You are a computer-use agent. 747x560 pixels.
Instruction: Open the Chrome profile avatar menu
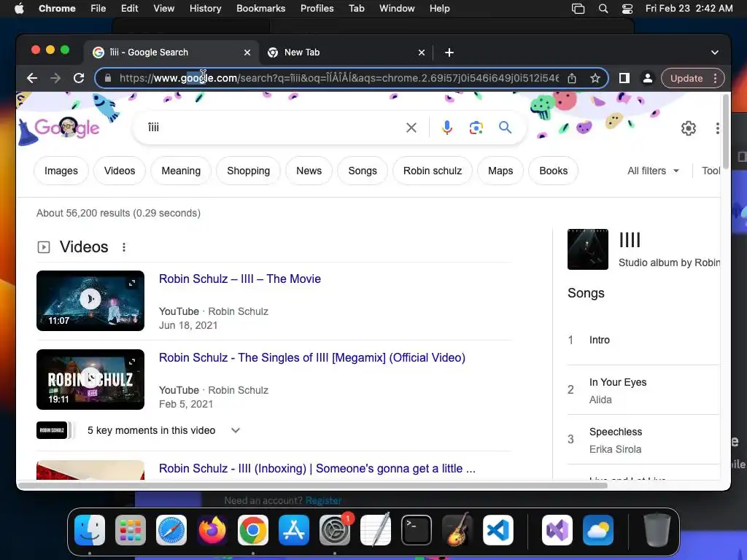(648, 78)
